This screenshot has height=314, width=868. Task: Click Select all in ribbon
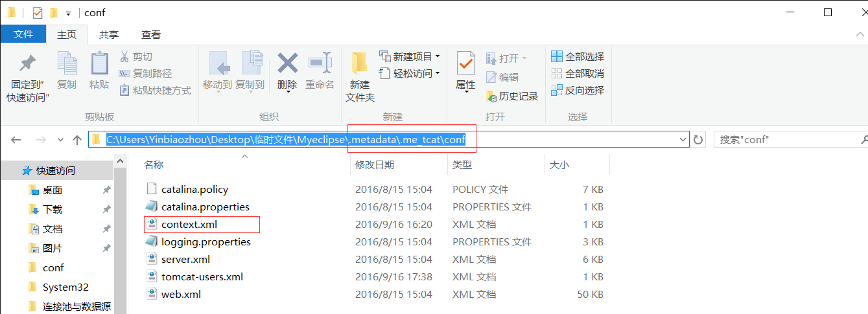(578, 57)
